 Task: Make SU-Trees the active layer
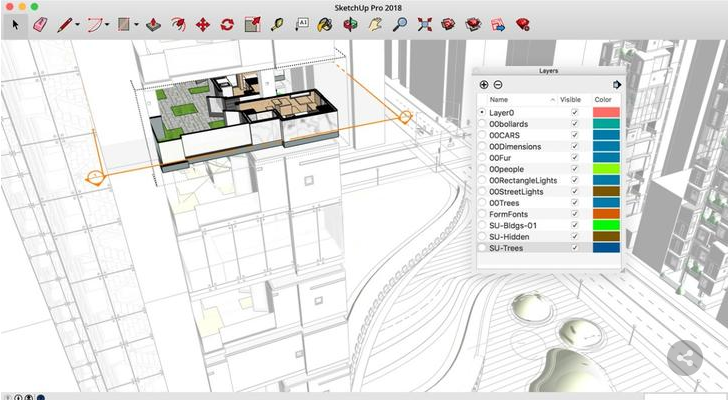click(x=482, y=248)
